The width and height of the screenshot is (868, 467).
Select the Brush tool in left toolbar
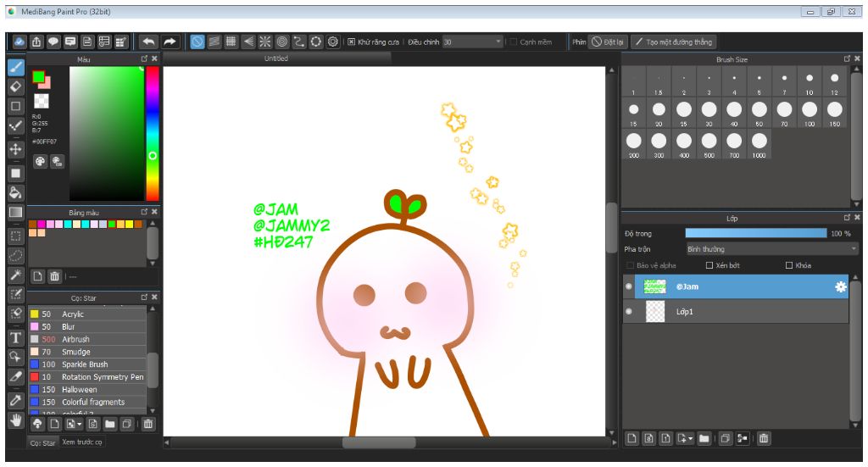coord(16,67)
